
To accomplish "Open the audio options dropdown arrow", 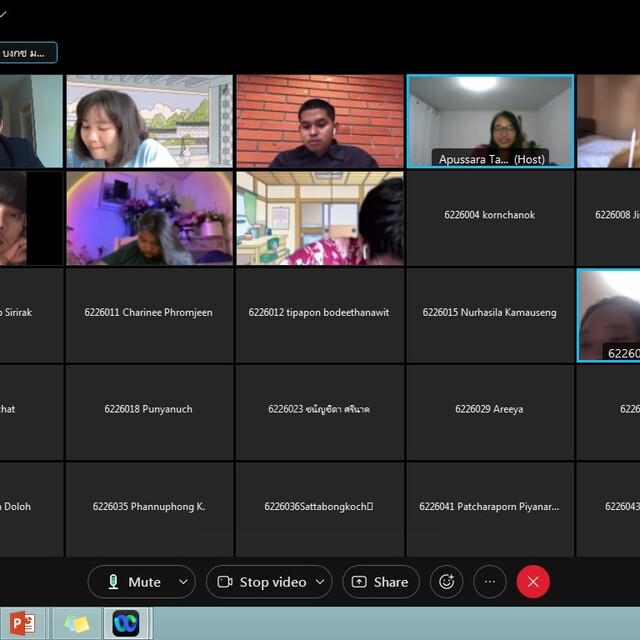I will tap(183, 582).
